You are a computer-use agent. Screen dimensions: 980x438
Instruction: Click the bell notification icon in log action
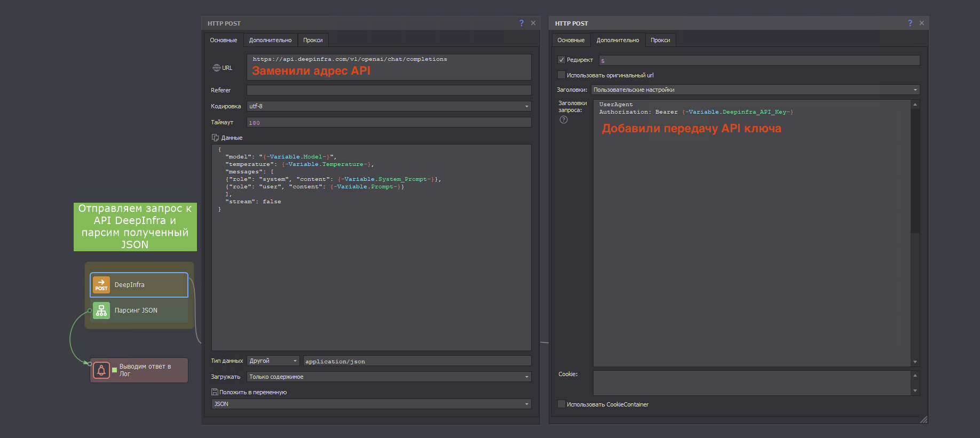[x=101, y=370]
